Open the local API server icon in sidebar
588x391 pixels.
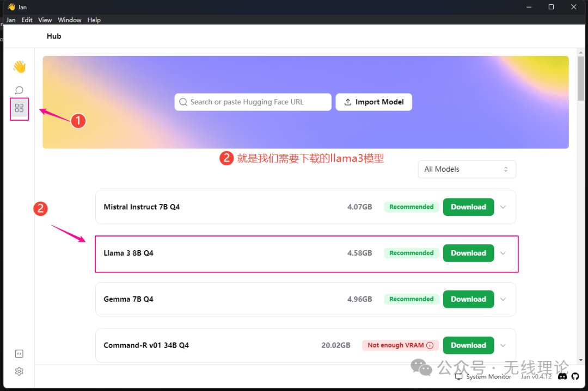(19, 353)
